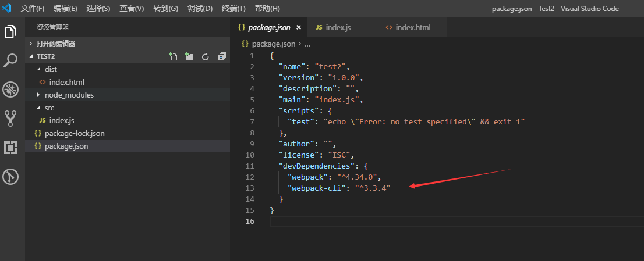Click the "^4.34.0" webpack version

click(358, 177)
